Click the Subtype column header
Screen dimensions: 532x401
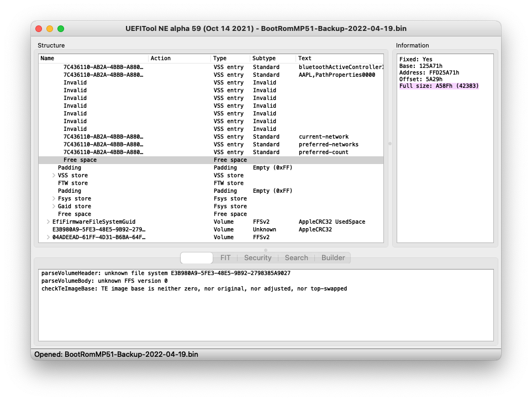tap(273, 59)
